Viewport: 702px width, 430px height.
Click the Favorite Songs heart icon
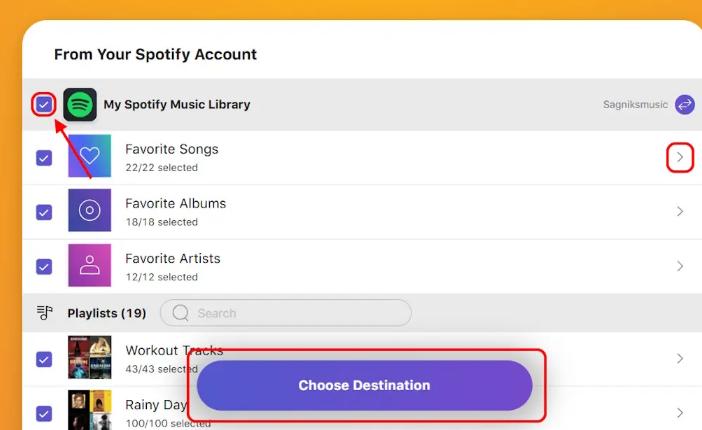coord(89,157)
